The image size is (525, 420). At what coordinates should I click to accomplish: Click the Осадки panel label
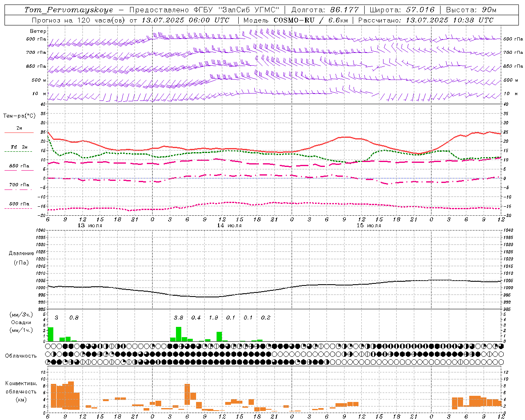pyautogui.click(x=21, y=322)
